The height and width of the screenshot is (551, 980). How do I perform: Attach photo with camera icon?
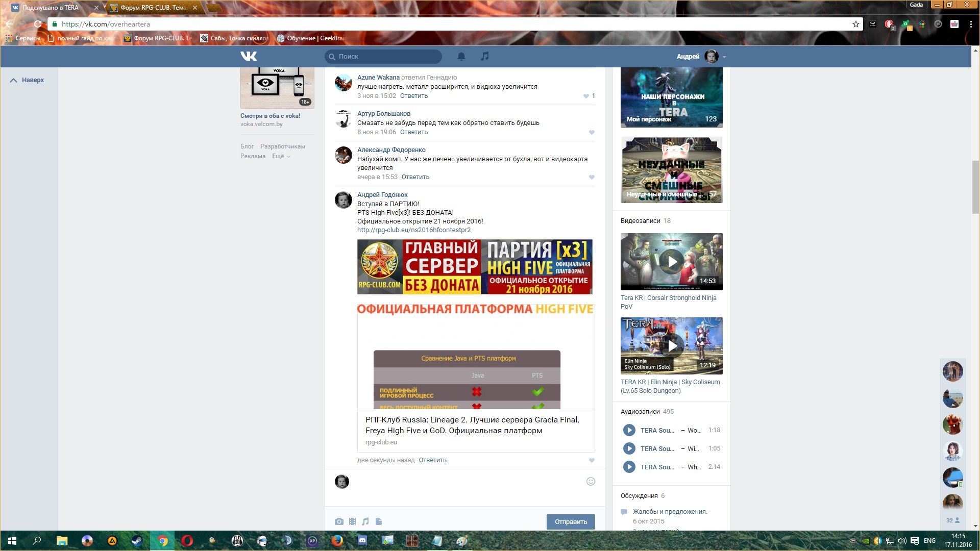339,521
